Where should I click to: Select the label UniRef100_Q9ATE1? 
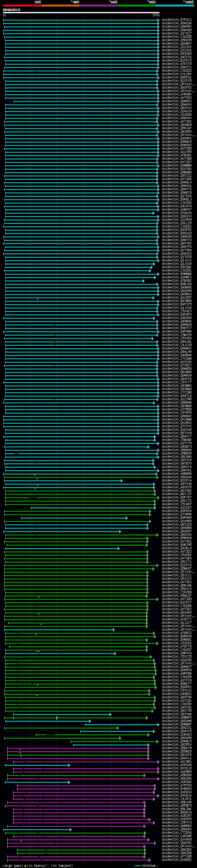pyautogui.click(x=176, y=470)
